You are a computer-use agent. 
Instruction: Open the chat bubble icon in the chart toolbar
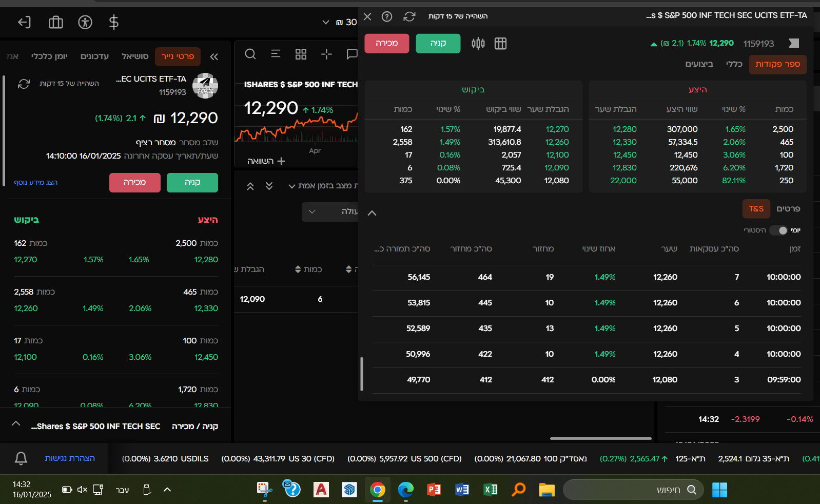tap(352, 54)
